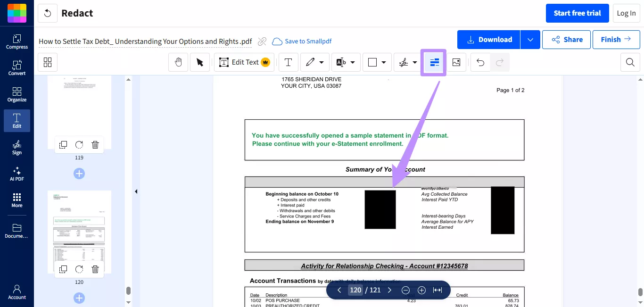This screenshot has width=644, height=307.
Task: Click the Start free trial button
Action: 577,13
